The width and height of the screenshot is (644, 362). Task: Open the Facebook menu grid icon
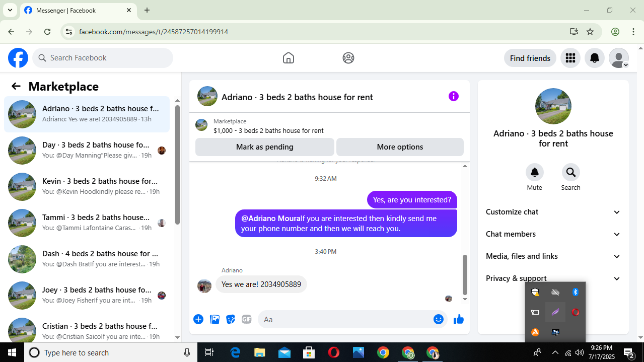[x=570, y=58]
